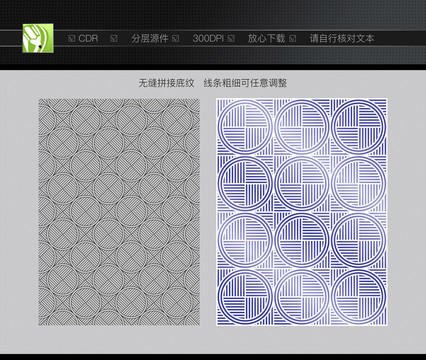Tick the checkbox just before 分层源件
Screen dimensions: 426x360
[x=114, y=39]
